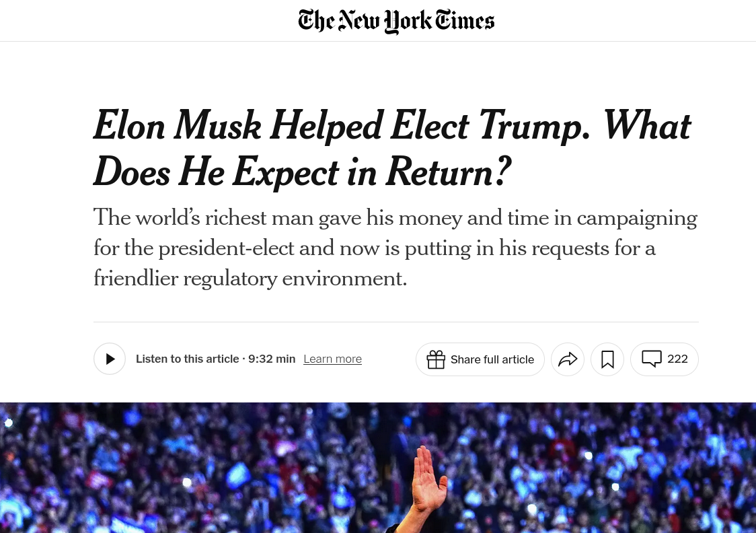Click the raised hand in the photo
The width and height of the screenshot is (756, 533).
[428, 479]
